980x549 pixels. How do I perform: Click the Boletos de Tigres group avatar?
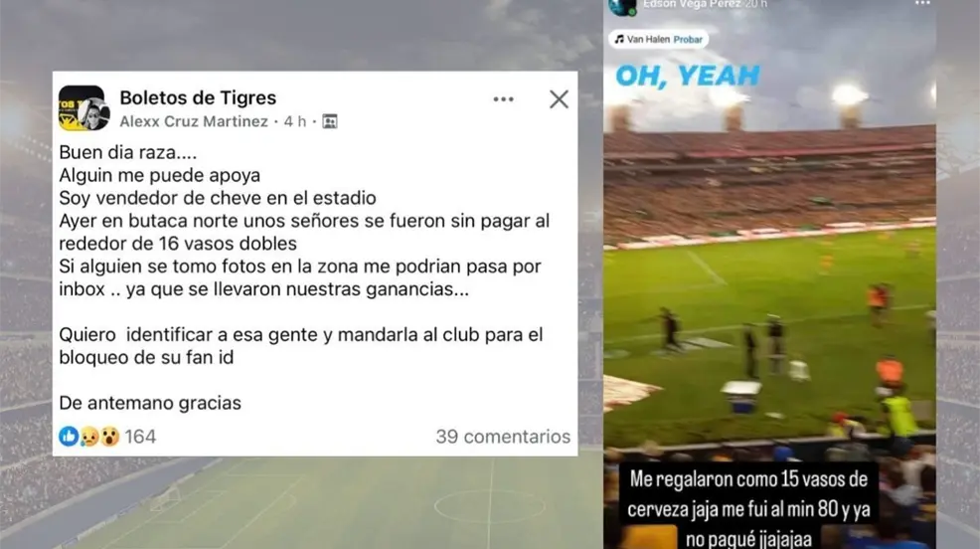tap(83, 108)
